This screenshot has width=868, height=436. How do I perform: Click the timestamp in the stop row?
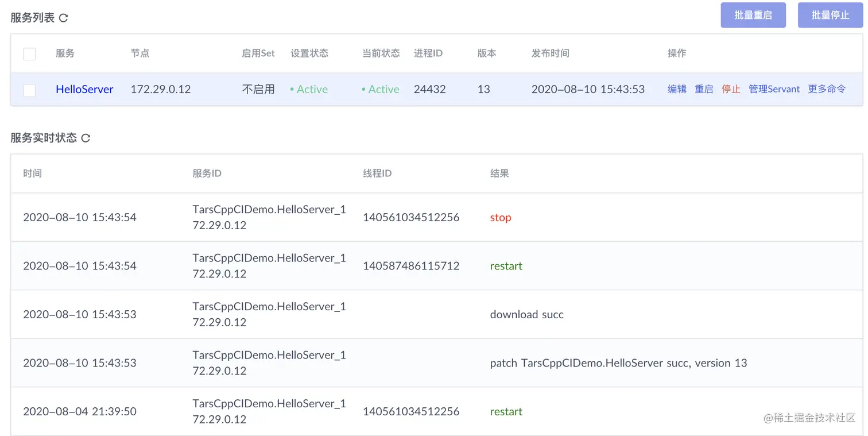click(80, 217)
